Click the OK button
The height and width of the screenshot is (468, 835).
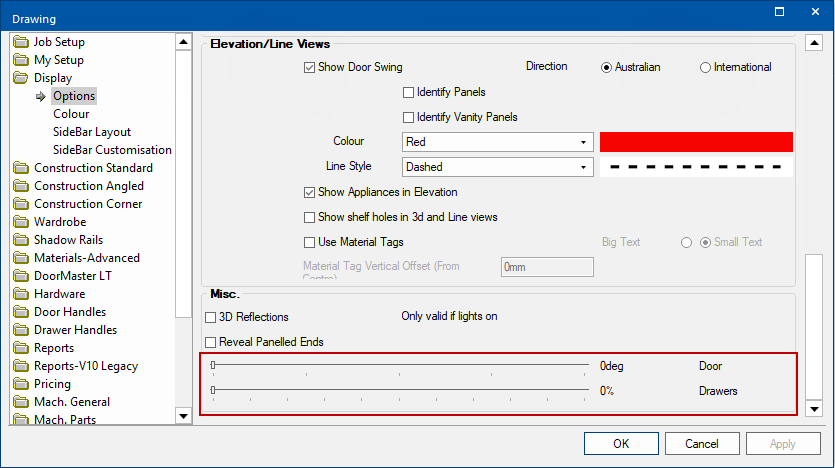tap(621, 444)
